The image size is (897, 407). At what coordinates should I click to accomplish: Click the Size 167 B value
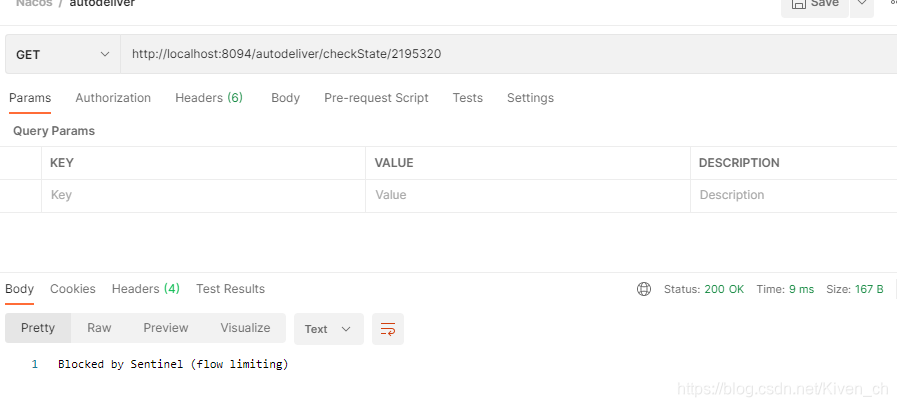point(855,289)
